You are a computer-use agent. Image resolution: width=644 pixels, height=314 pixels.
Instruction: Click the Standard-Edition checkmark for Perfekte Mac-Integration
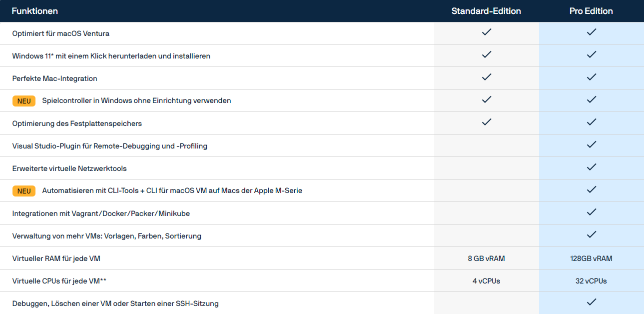click(486, 77)
